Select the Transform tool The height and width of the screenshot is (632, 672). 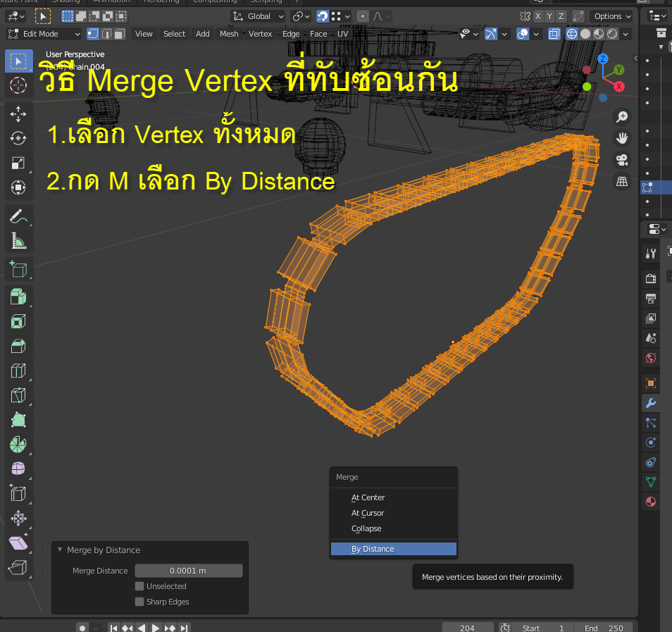18,187
